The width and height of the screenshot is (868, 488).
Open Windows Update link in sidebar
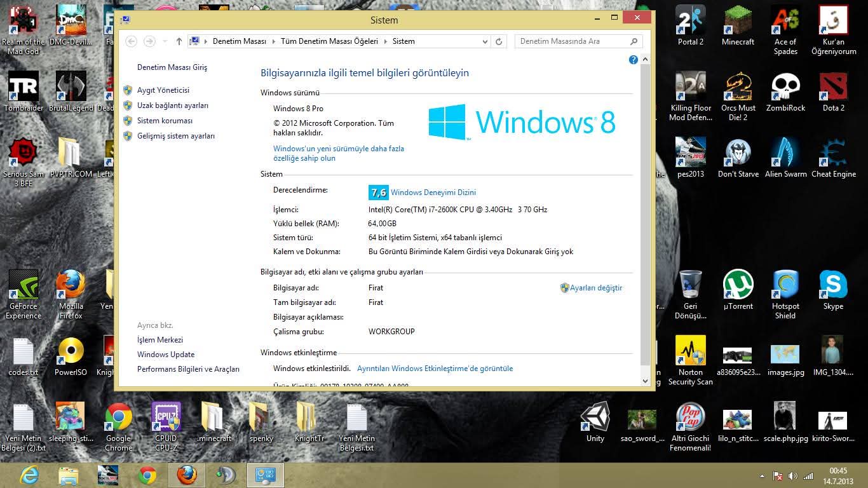click(166, 355)
